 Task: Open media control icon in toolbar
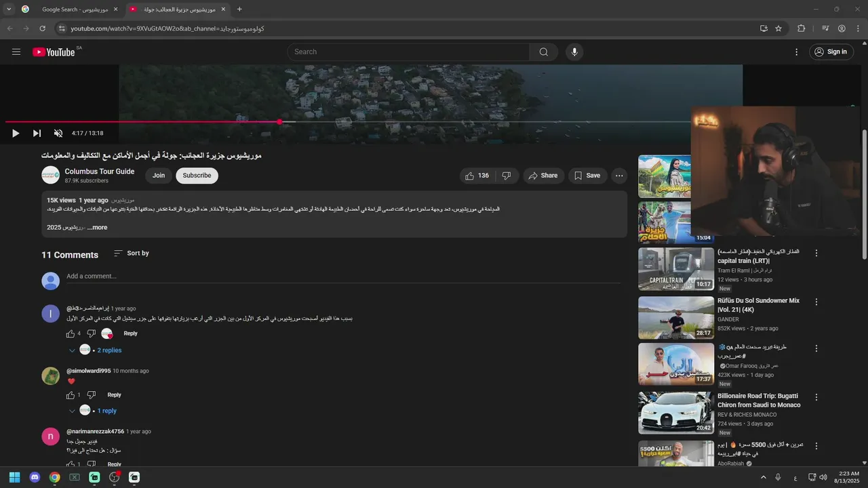pos(825,28)
